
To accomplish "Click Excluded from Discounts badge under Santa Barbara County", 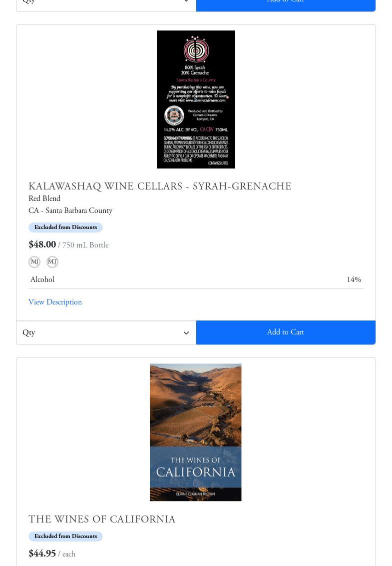I will point(65,227).
